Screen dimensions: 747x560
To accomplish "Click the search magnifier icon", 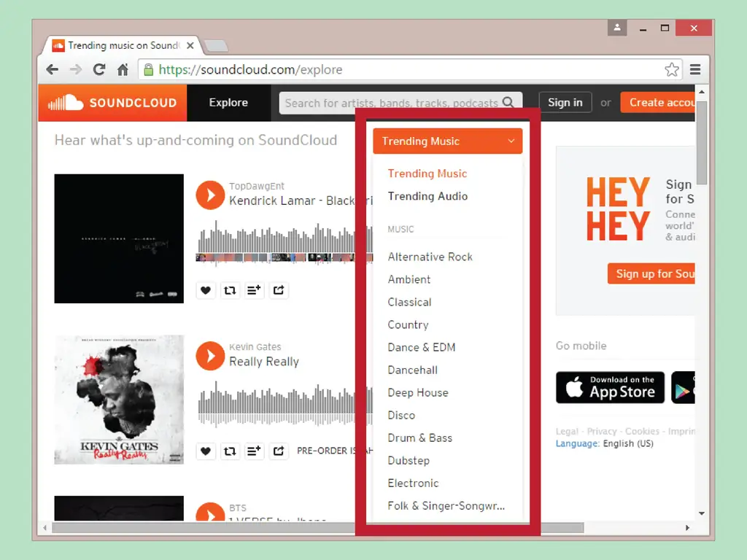I will (508, 102).
